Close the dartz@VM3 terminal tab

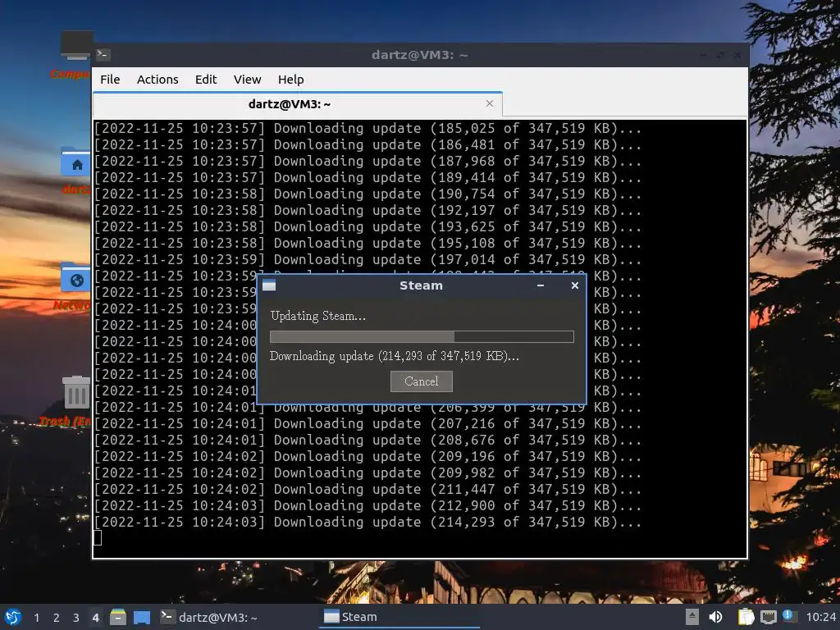(489, 103)
